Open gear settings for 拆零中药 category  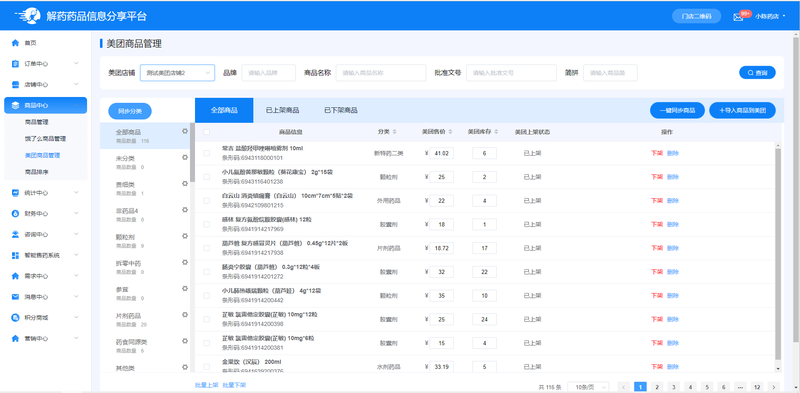(x=185, y=262)
